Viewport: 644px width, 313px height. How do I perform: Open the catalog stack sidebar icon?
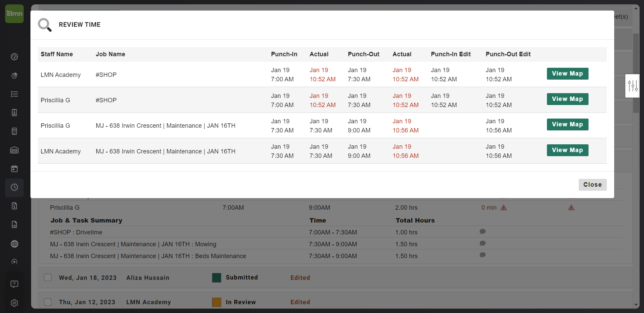[x=14, y=150]
